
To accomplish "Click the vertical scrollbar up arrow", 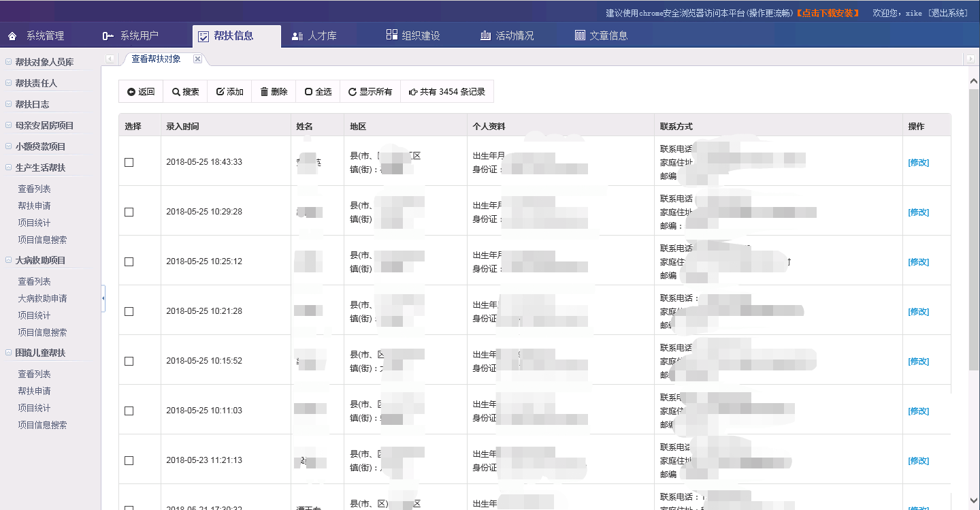I will coord(973,81).
